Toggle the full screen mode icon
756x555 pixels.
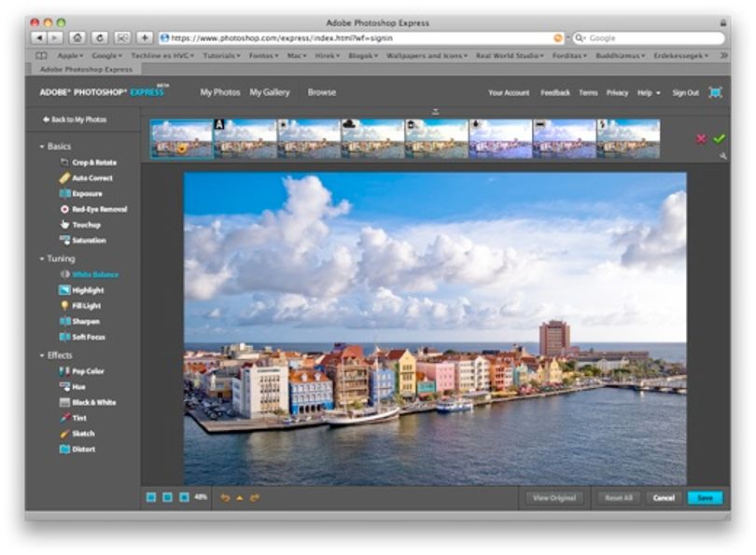pyautogui.click(x=716, y=92)
